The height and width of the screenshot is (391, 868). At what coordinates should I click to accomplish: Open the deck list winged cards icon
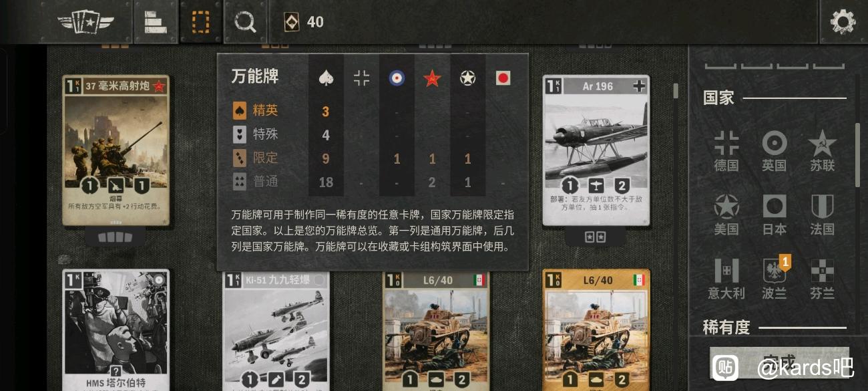pyautogui.click(x=85, y=22)
